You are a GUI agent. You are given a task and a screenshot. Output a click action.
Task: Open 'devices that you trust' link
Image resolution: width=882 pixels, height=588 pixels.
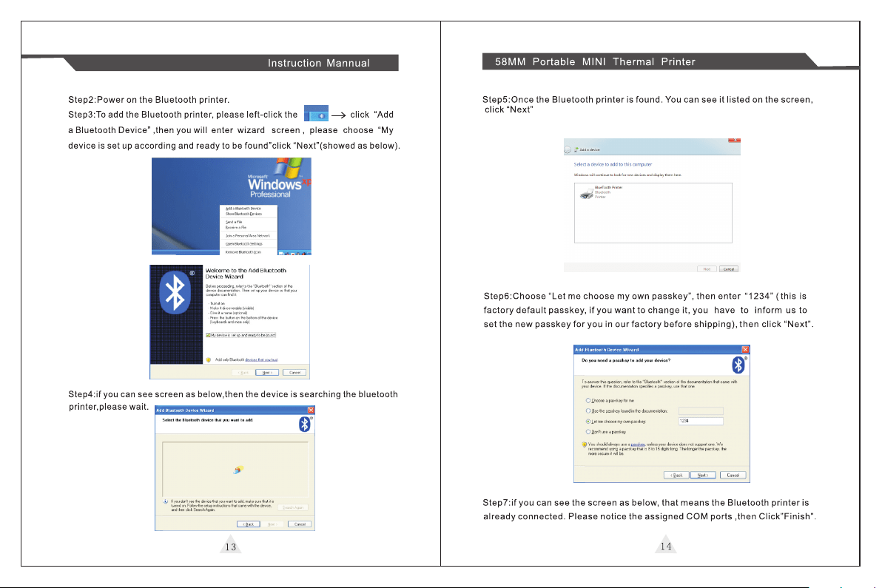[x=261, y=359]
